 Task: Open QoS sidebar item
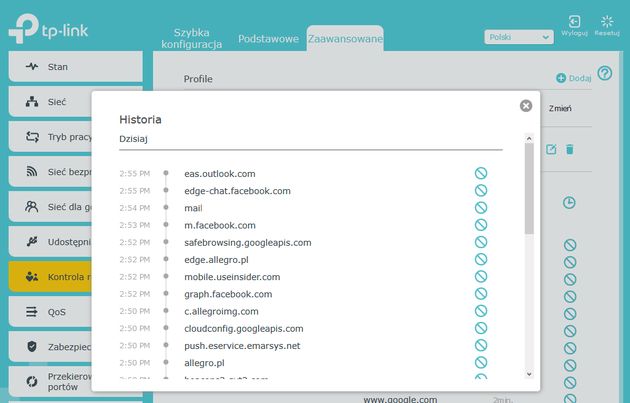click(50, 312)
